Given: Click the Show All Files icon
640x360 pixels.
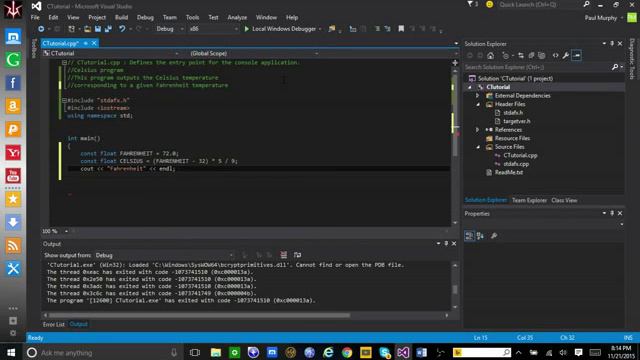Looking at the screenshot, I should click(x=542, y=56).
